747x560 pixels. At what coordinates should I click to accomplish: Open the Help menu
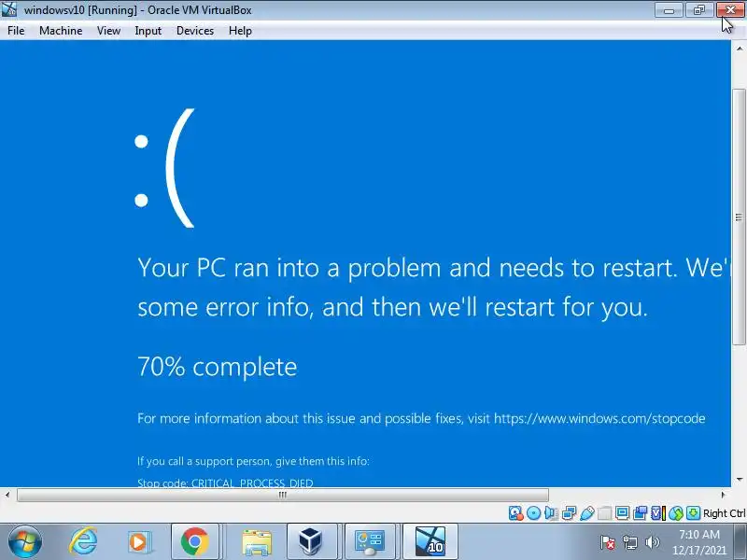tap(240, 31)
